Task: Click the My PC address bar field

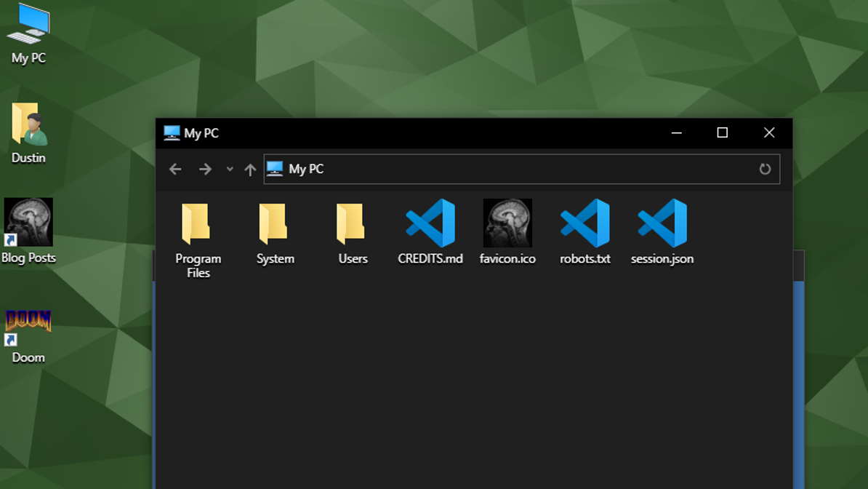Action: click(509, 169)
